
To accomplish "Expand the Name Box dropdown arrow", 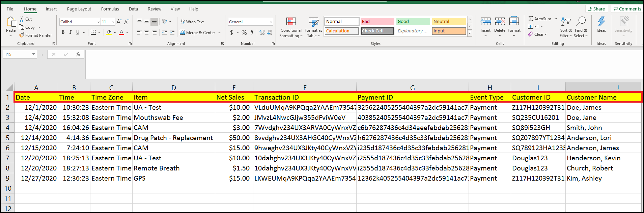I will tap(33, 54).
